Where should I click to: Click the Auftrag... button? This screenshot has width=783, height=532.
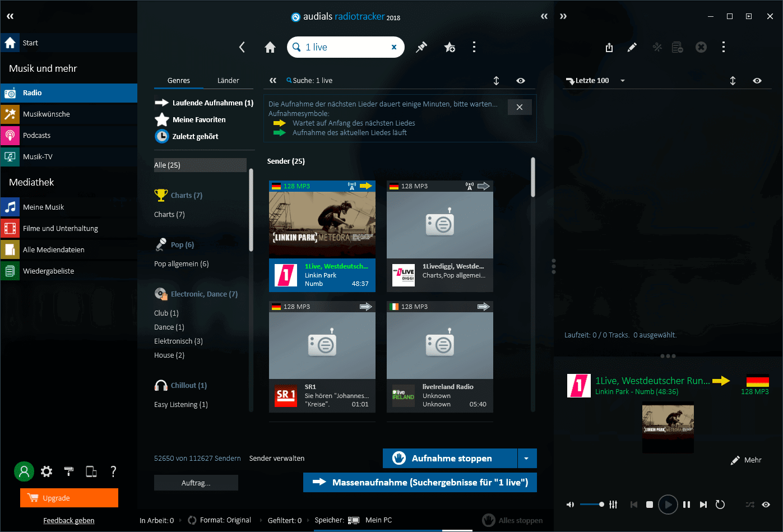click(196, 483)
